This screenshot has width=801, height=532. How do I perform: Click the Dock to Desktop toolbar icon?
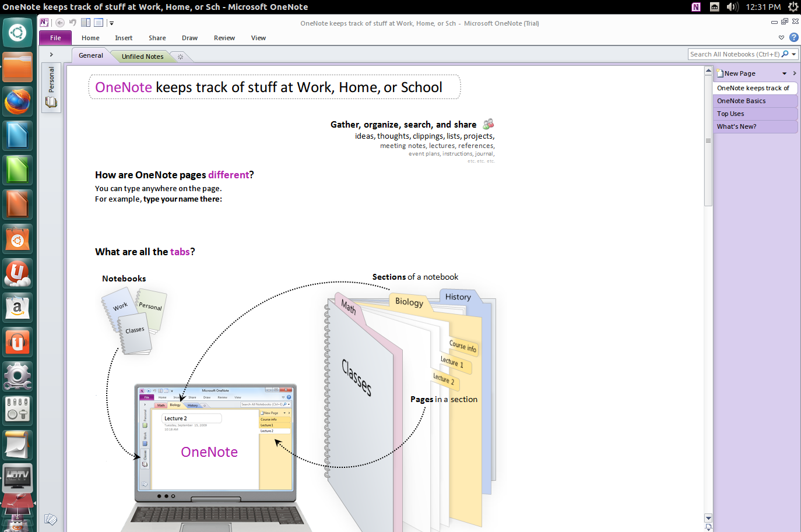coord(86,23)
